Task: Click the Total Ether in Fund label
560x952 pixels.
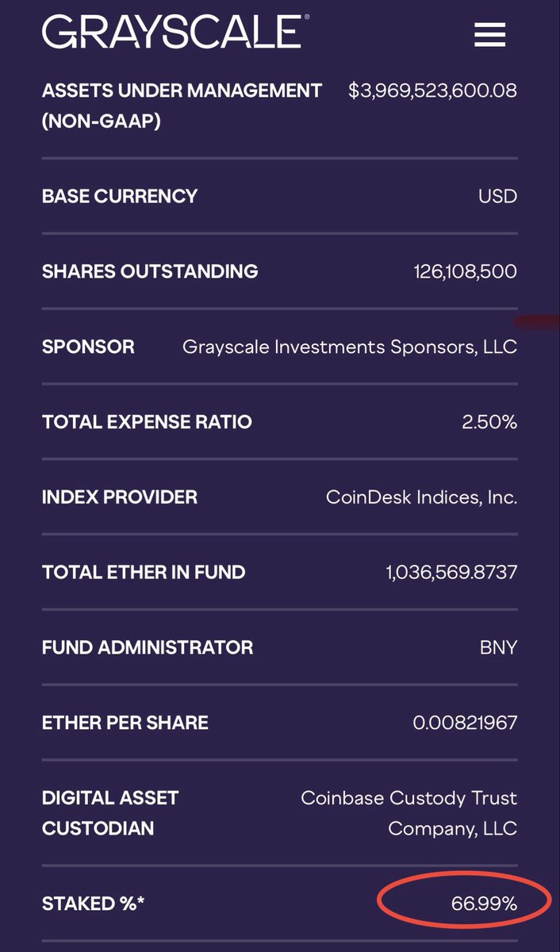Action: [144, 572]
